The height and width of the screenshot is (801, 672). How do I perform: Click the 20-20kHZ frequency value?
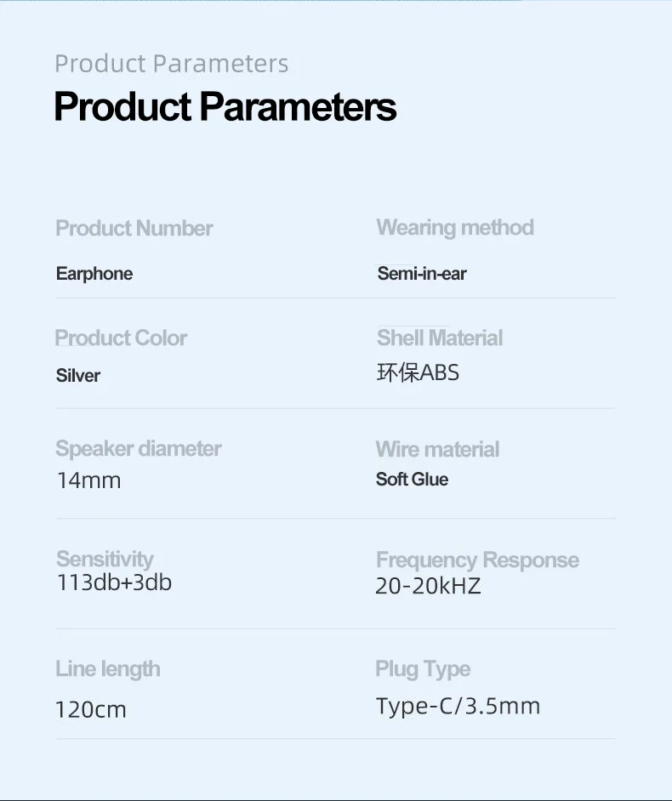[428, 586]
